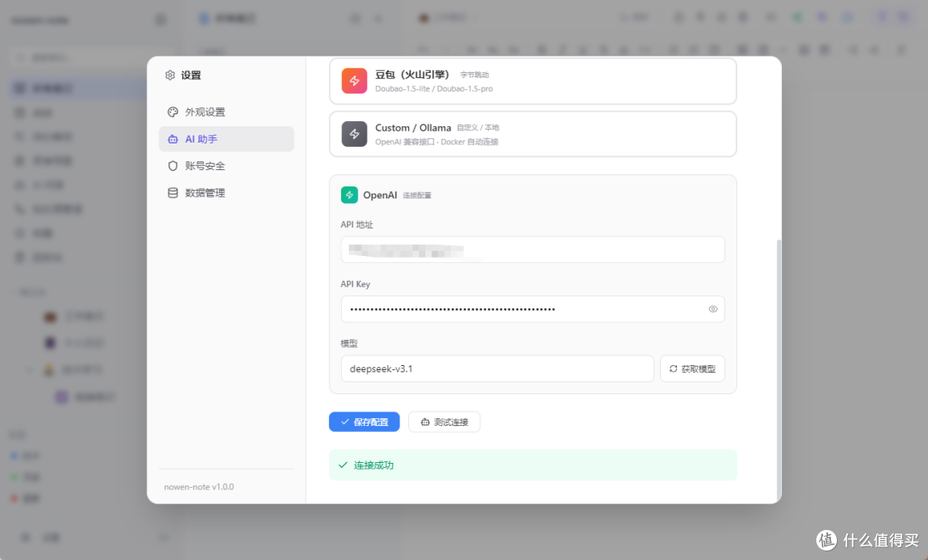This screenshot has height=560, width=928.
Task: Open 账号安全 settings section
Action: (226, 166)
